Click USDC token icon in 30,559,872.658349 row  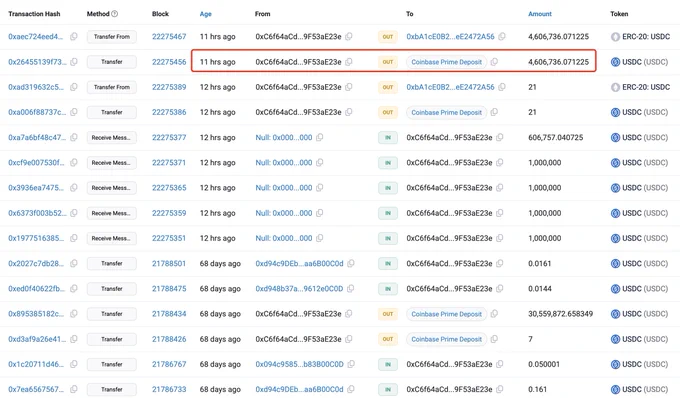click(x=615, y=314)
